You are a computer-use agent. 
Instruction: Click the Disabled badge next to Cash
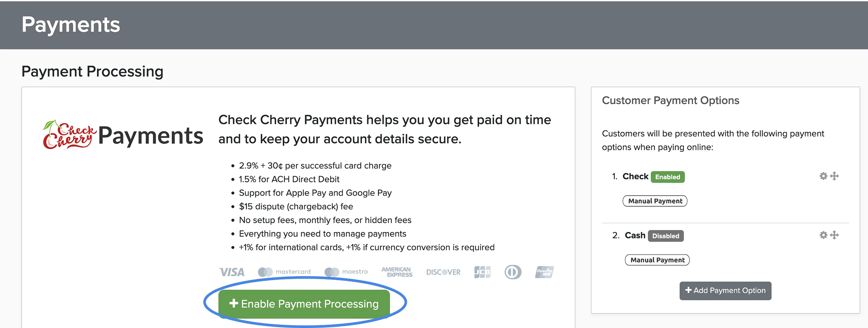tap(665, 236)
